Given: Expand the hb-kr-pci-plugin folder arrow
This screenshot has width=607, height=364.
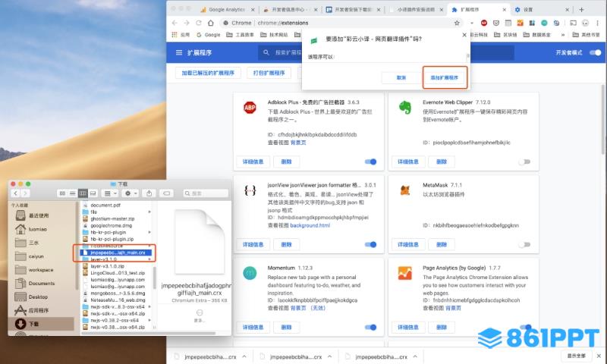Looking at the screenshot, I should coord(149,232).
